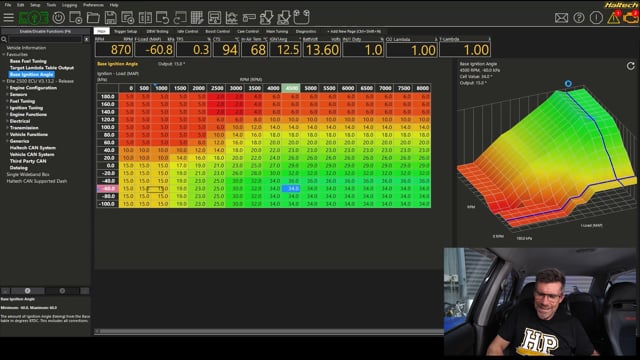640x360 pixels.
Task: Open the hamburger navigation menu icon
Action: [x=9, y=18]
